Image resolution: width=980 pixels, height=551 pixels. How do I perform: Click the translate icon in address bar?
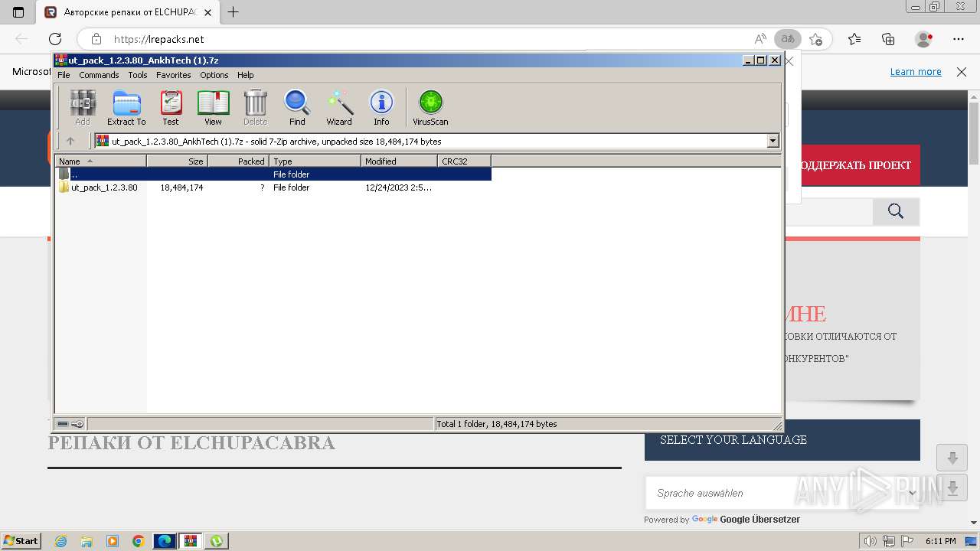(x=787, y=39)
